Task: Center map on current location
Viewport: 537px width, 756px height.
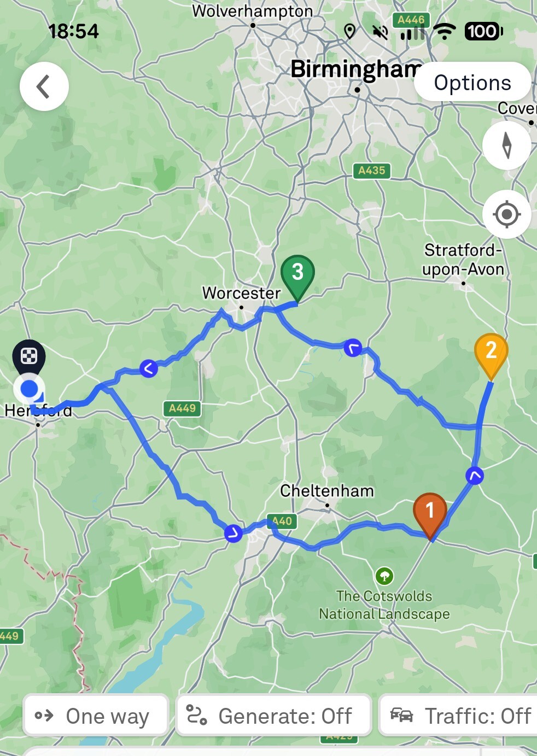Action: pyautogui.click(x=507, y=214)
